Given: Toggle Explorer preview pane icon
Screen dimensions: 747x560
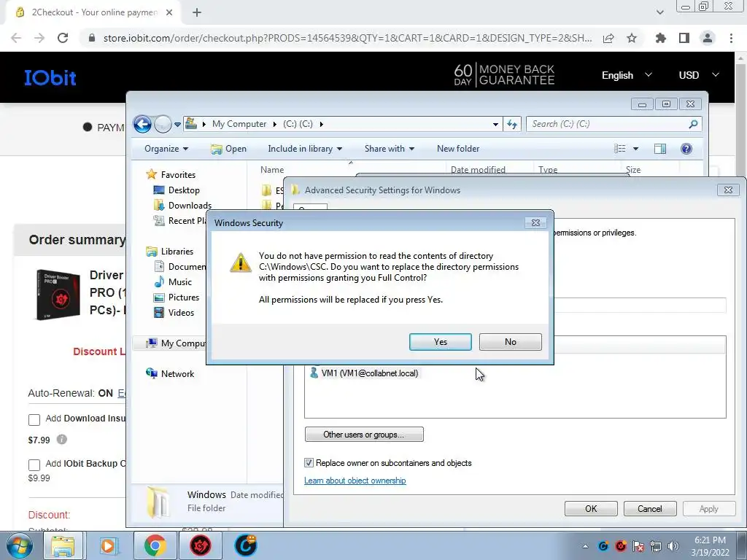Looking at the screenshot, I should [x=659, y=149].
